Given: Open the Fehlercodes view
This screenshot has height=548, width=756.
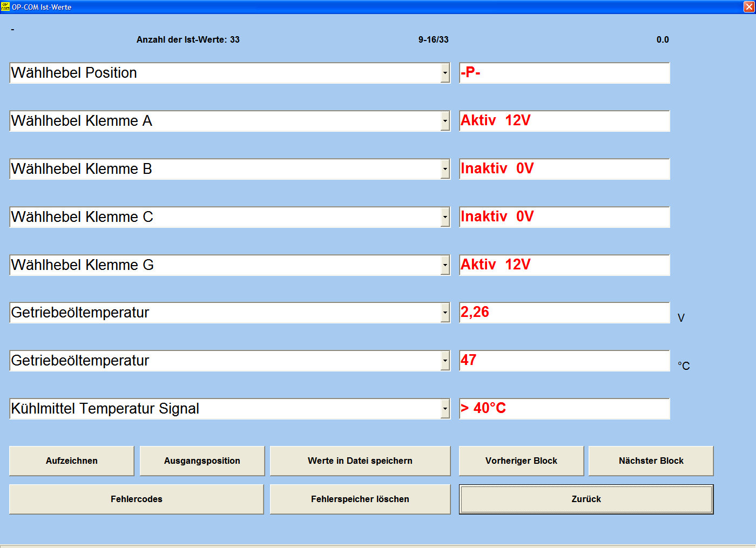Looking at the screenshot, I should pyautogui.click(x=137, y=499).
